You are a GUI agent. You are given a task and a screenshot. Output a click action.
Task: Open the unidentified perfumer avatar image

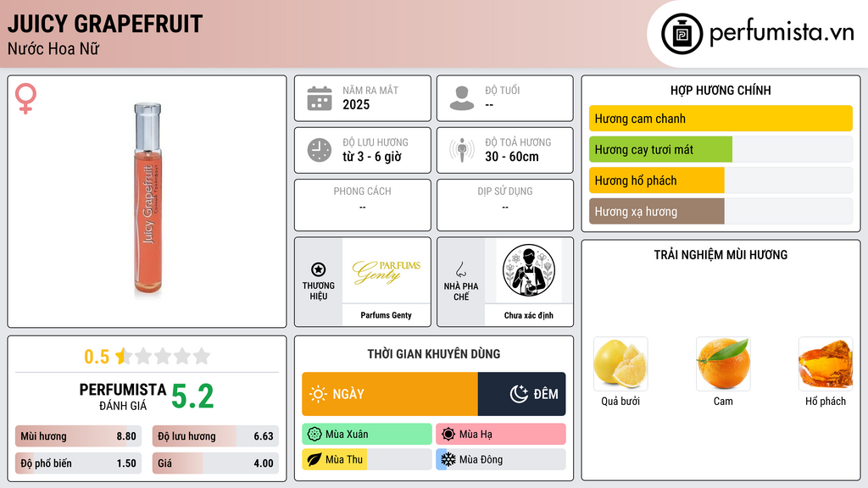[529, 270]
